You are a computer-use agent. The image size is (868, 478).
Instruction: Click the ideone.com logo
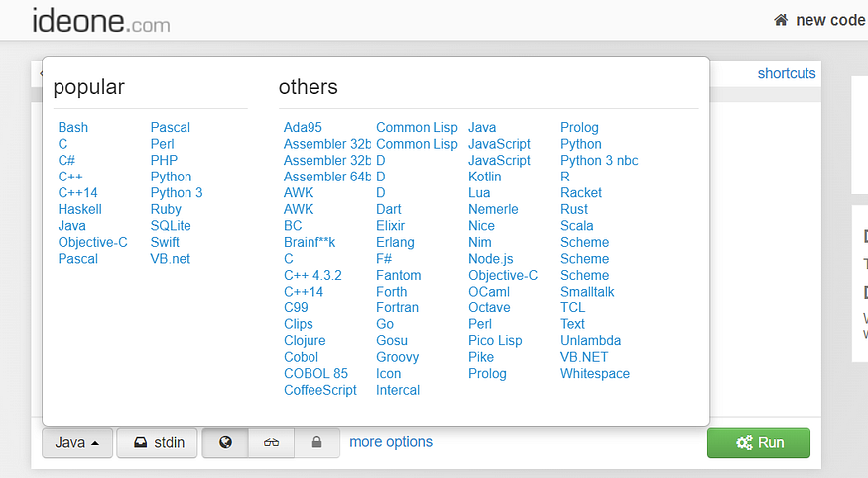coord(101,21)
